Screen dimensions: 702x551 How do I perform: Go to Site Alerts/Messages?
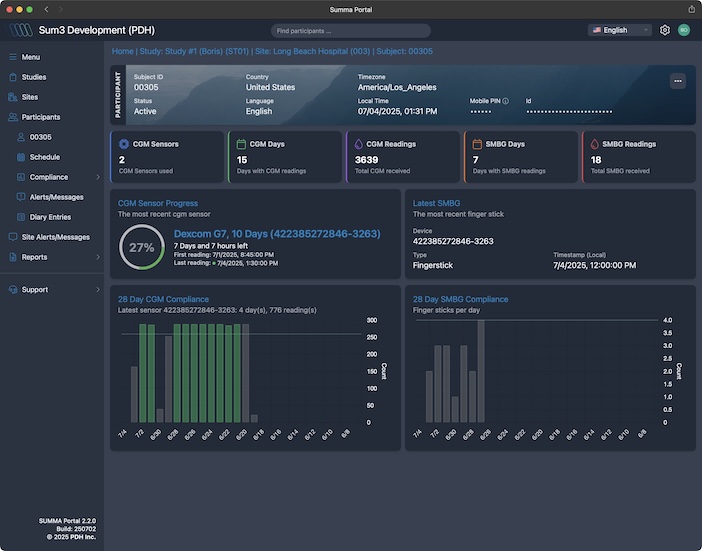(55, 237)
